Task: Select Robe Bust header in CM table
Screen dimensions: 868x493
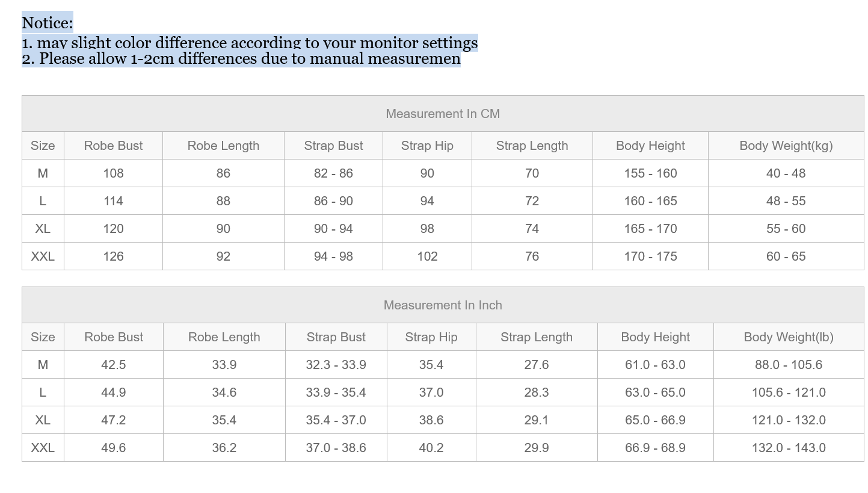Action: point(113,146)
